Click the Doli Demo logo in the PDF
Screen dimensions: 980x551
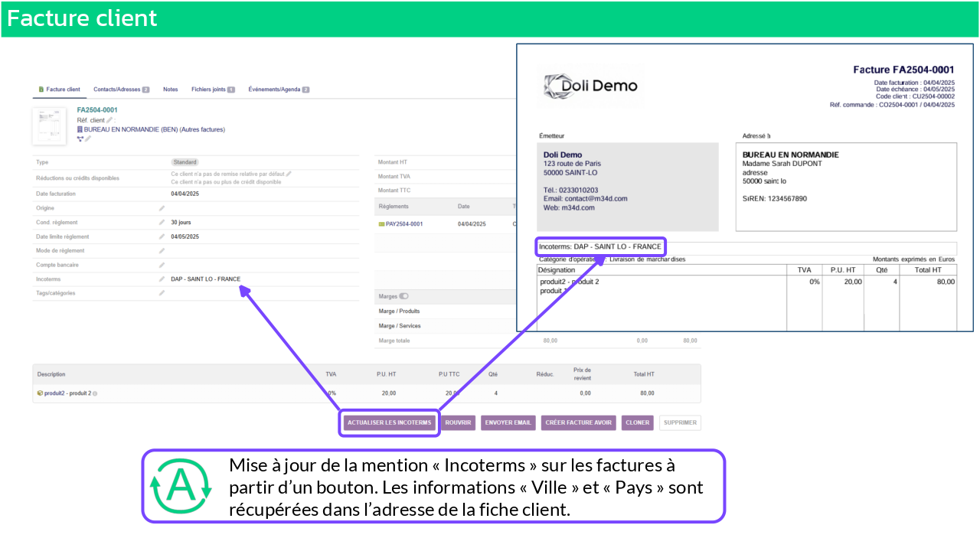point(590,86)
